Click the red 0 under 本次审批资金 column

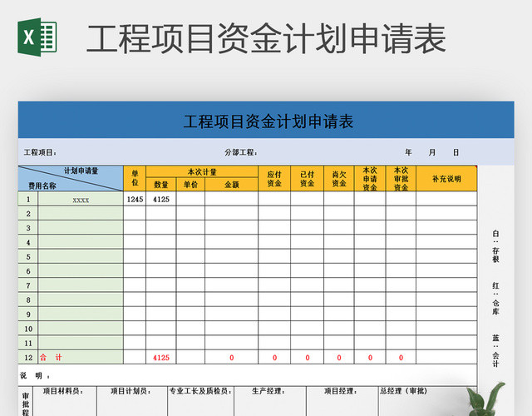coord(401,357)
